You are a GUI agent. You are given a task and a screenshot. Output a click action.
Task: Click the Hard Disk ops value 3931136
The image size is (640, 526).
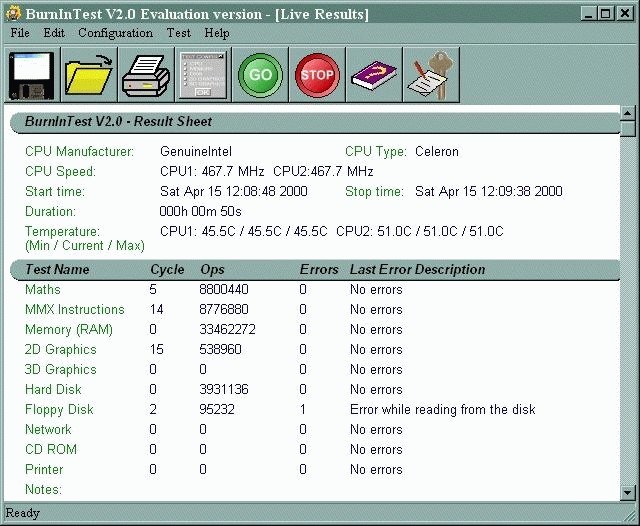(224, 389)
